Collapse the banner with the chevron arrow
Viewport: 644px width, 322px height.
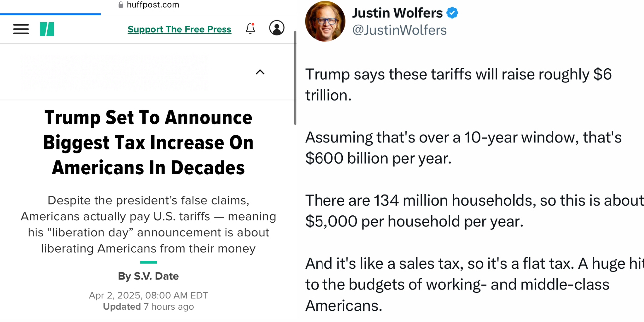[x=260, y=72]
